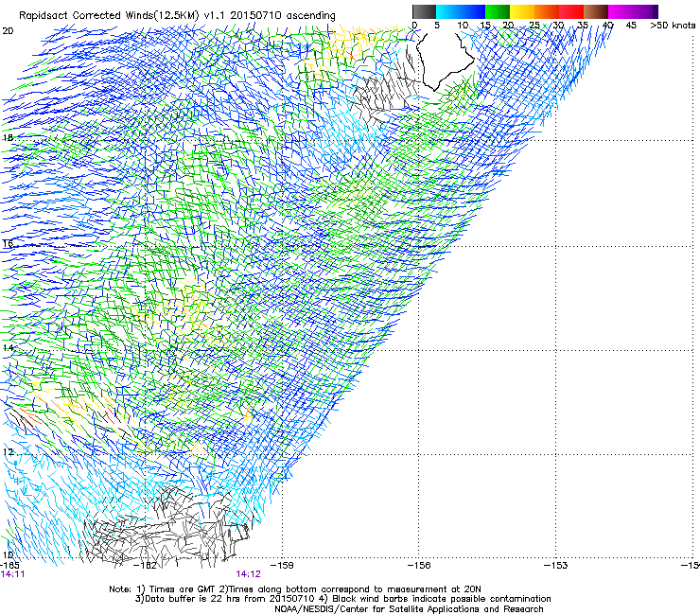Image resolution: width=700 pixels, height=615 pixels.
Task: Click the latitude label 20
Action: pos(8,31)
